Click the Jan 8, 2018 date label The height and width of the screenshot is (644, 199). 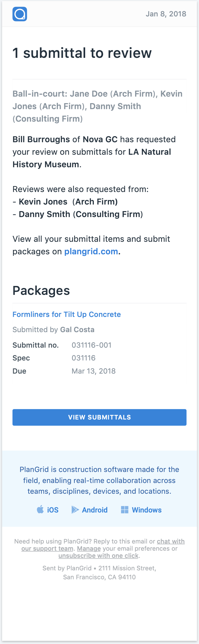[x=166, y=14]
